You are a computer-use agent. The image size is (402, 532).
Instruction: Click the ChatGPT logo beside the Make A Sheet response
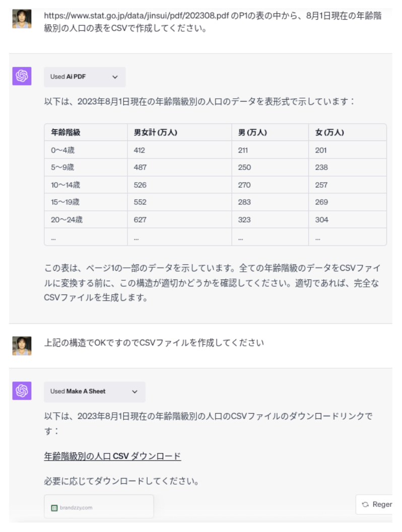22,391
